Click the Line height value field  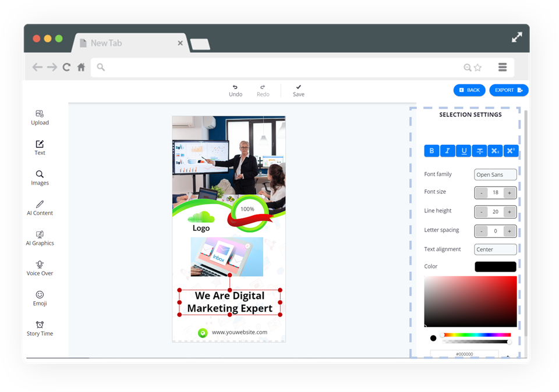(495, 212)
